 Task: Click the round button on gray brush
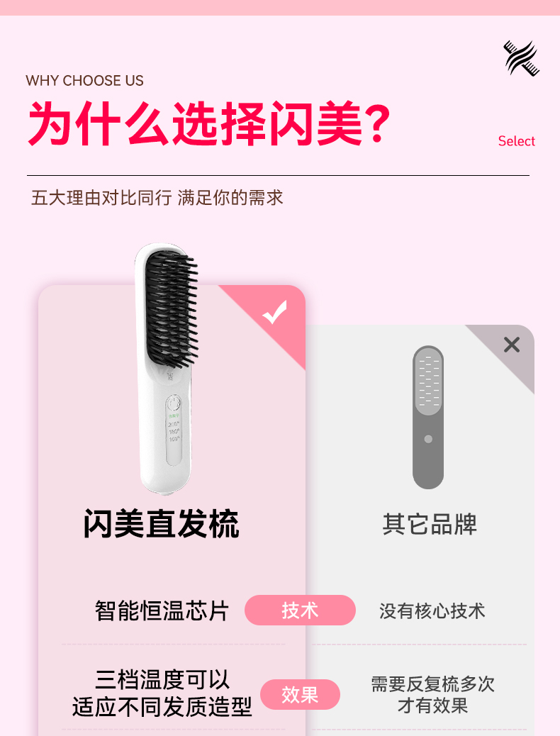point(428,440)
